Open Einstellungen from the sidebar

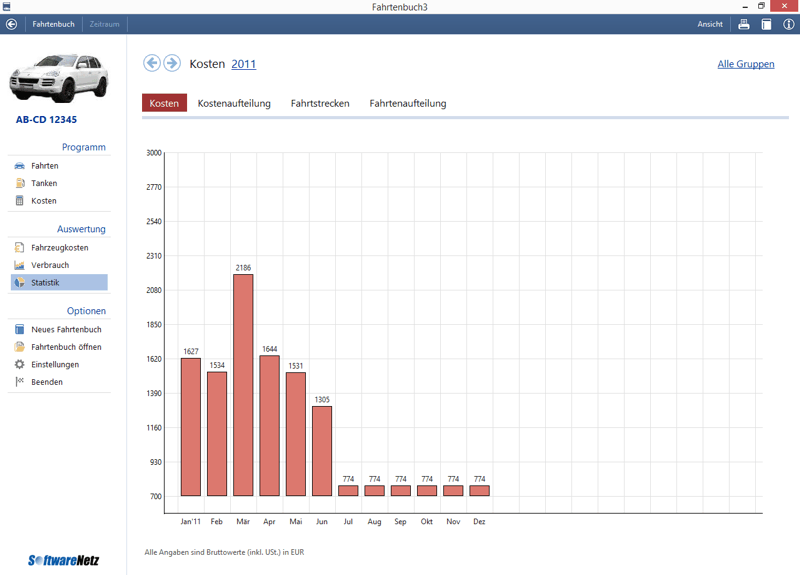pos(54,364)
